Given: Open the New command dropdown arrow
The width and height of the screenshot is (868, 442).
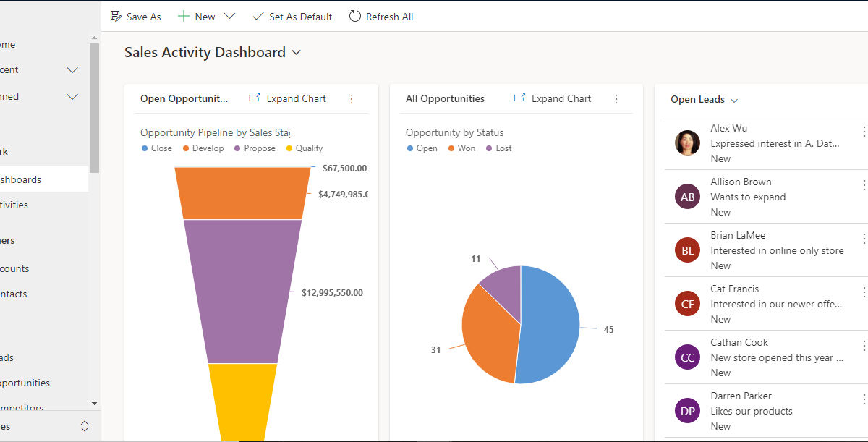Looking at the screenshot, I should (x=229, y=16).
